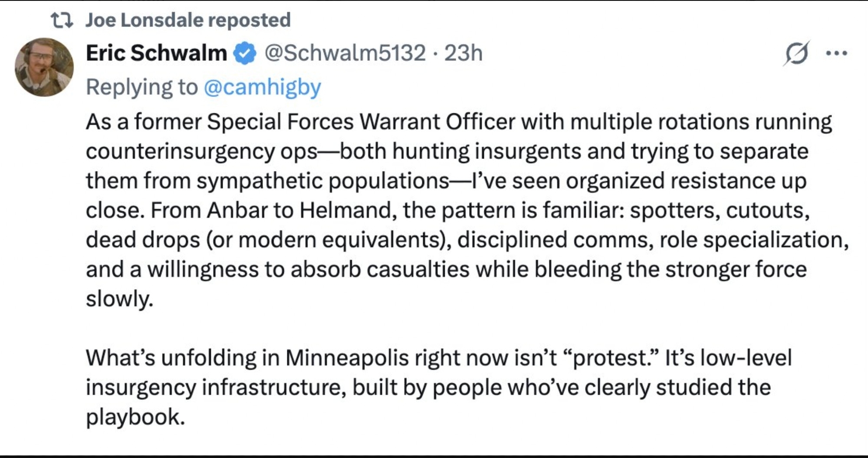
Task: Click the "Replying to" text
Action: pyautogui.click(x=141, y=87)
